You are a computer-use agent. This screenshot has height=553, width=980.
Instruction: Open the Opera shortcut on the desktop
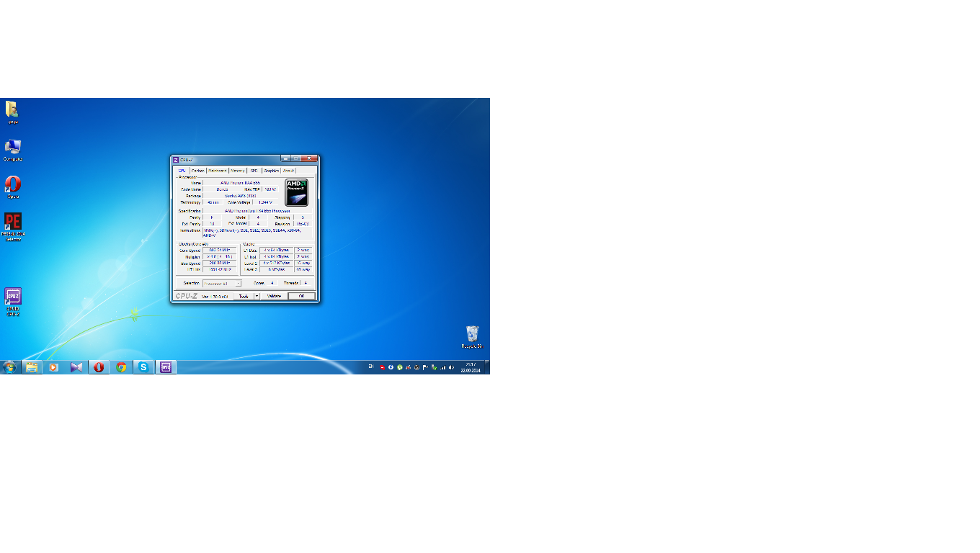[13, 186]
